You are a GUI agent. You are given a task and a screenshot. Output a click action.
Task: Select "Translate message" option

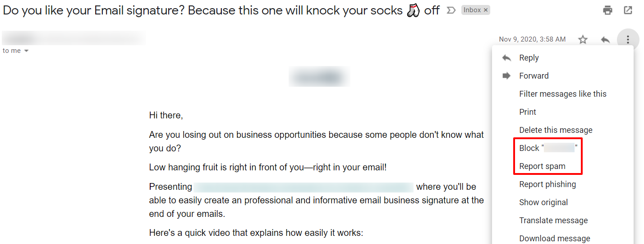tap(553, 221)
